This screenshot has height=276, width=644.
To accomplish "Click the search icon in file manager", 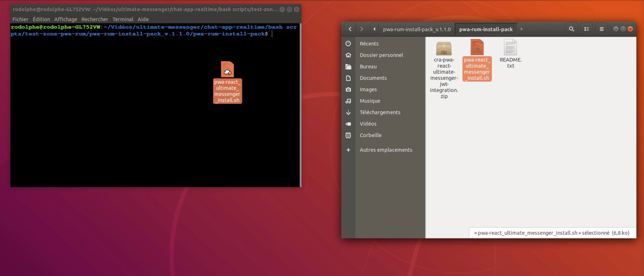I will click(x=571, y=29).
